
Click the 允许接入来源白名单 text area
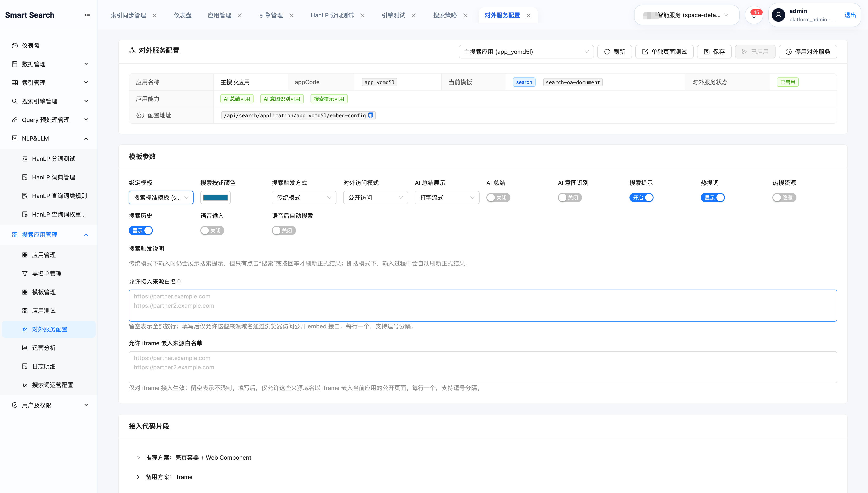(483, 305)
